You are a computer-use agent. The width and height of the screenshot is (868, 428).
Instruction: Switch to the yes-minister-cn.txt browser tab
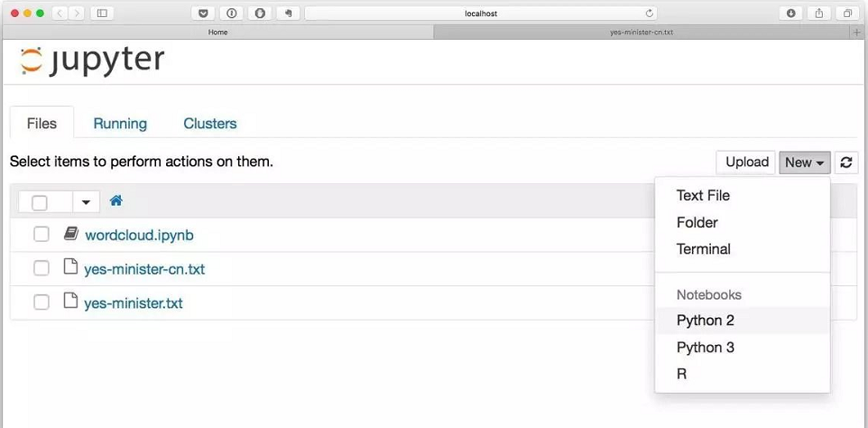click(x=642, y=33)
